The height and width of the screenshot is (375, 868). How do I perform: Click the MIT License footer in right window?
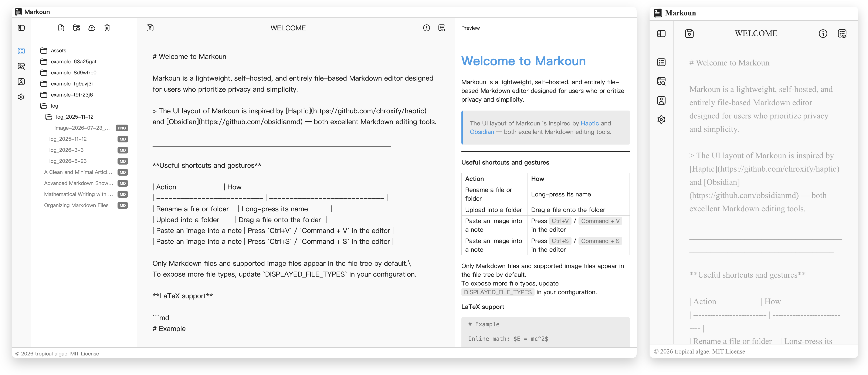pos(729,351)
